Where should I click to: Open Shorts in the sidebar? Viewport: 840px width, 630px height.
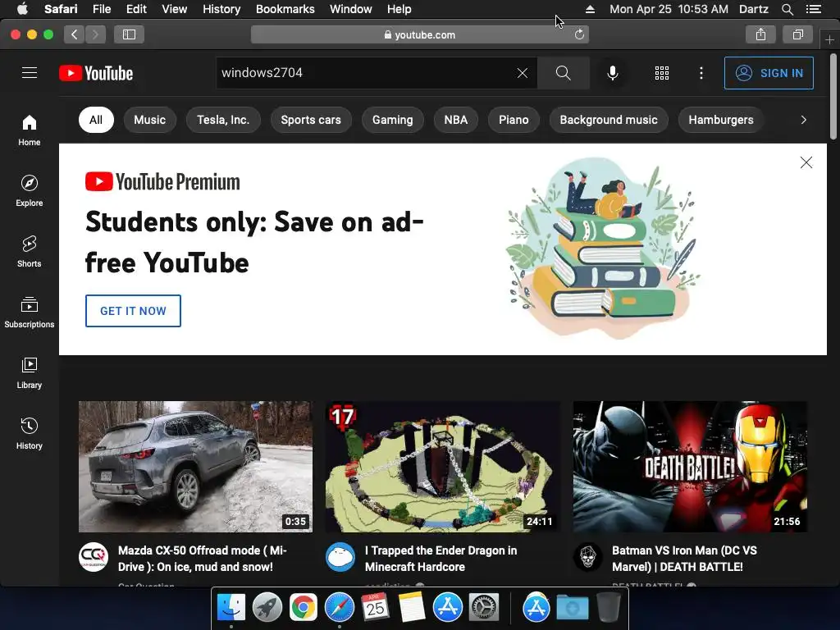tap(30, 251)
